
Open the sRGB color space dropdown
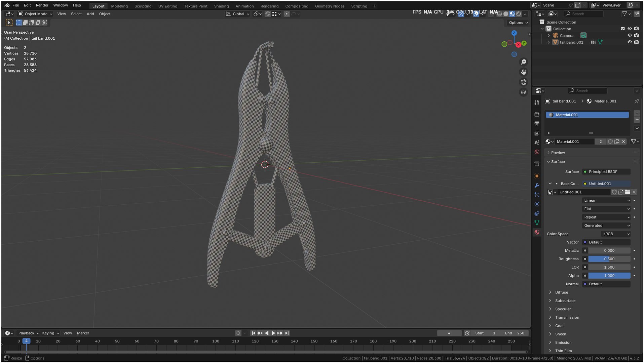pos(616,234)
